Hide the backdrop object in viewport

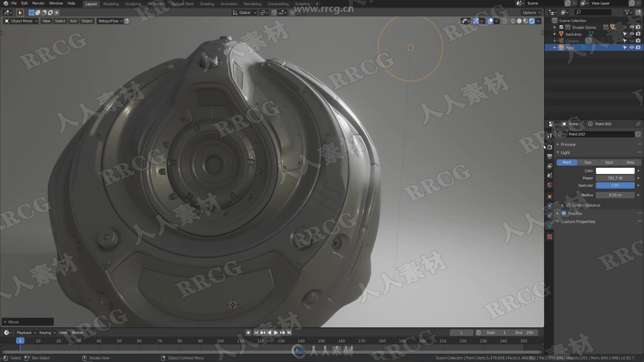coord(632,34)
